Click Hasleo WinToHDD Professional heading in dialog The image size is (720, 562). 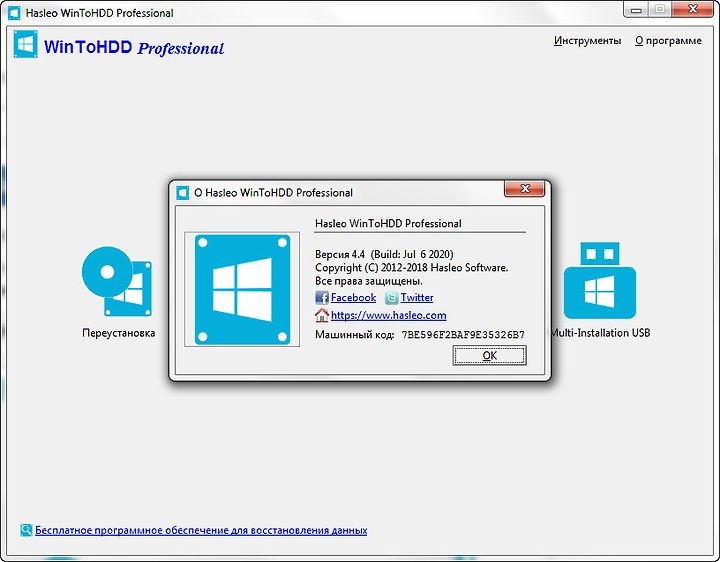pos(388,224)
